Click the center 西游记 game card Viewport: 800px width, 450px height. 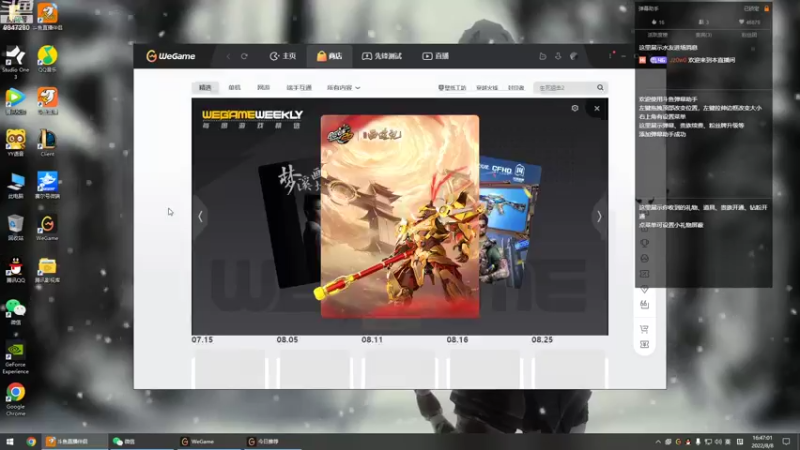click(400, 216)
